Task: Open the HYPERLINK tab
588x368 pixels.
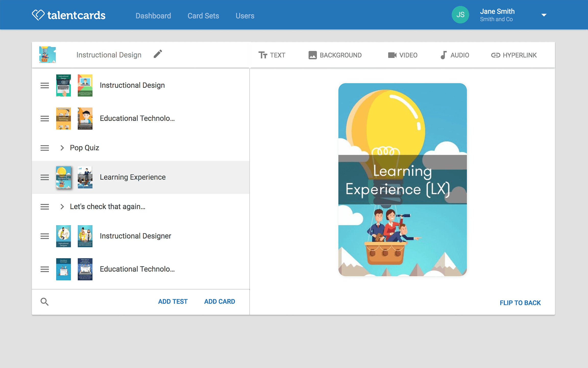Action: pos(514,55)
